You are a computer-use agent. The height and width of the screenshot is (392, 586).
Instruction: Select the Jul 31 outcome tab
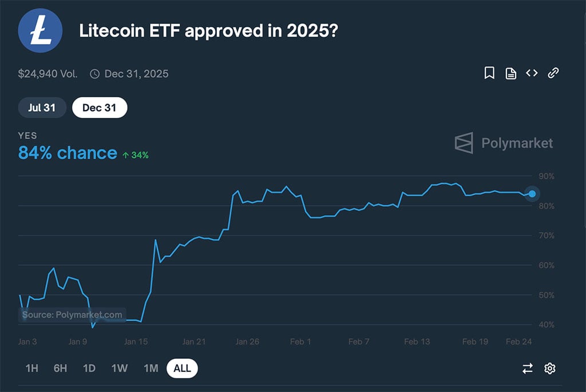(x=42, y=108)
